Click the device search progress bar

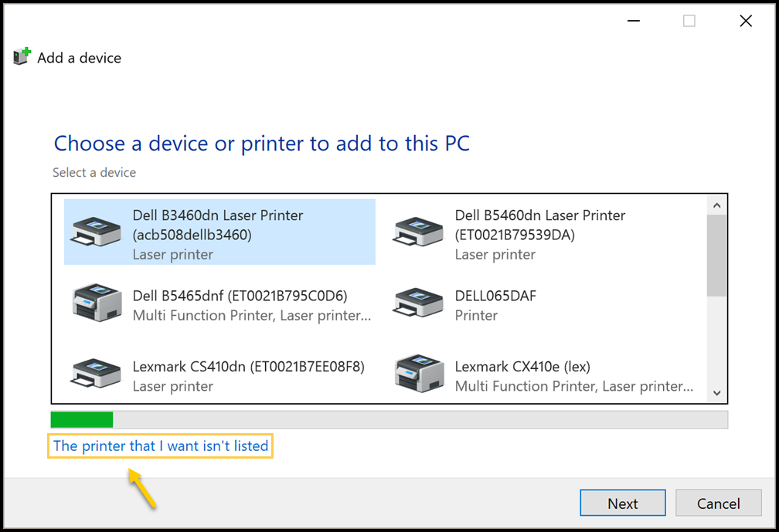pyautogui.click(x=389, y=419)
